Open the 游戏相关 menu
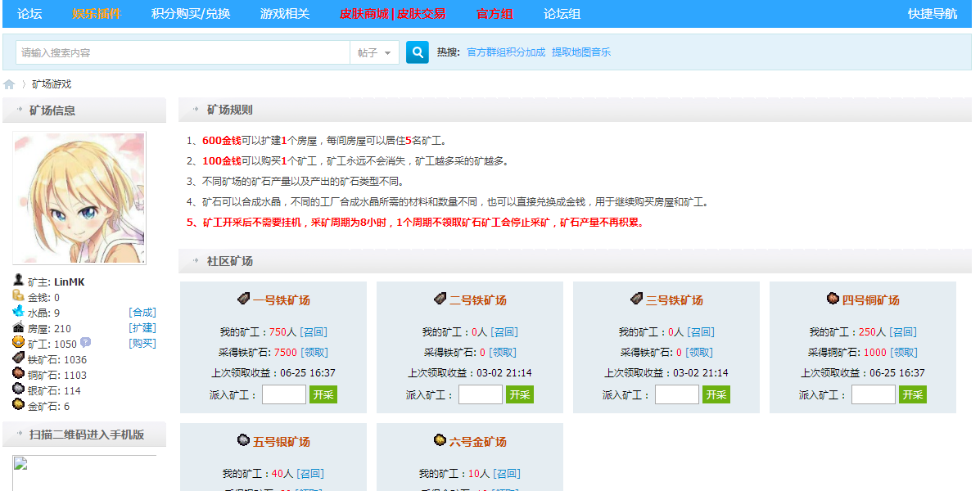The image size is (980, 491). pyautogui.click(x=286, y=14)
